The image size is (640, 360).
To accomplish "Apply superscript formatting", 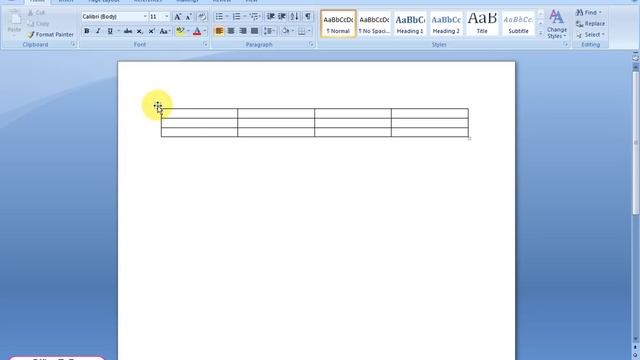I will tap(151, 31).
